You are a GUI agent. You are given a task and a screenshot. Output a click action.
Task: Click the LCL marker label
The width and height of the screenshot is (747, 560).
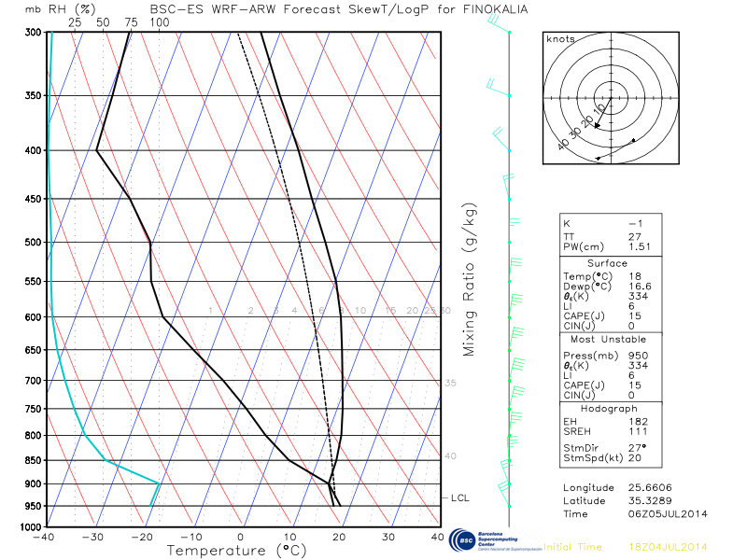459,498
